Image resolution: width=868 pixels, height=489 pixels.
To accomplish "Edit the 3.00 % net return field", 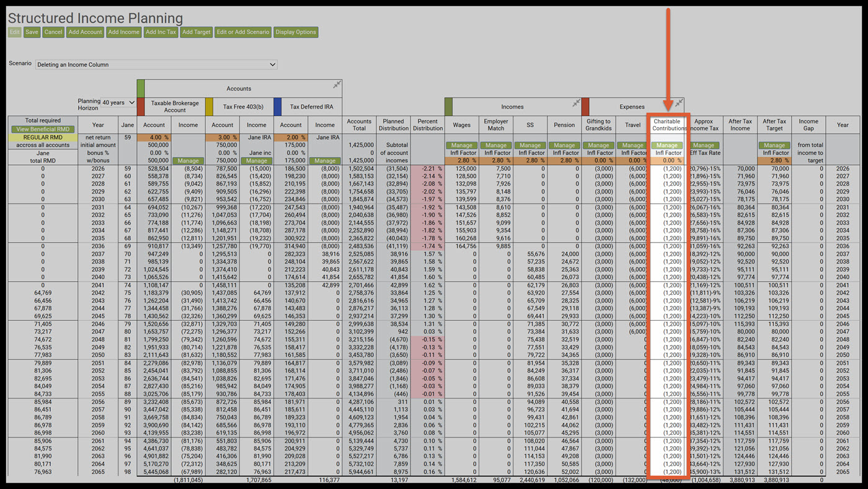I will 223,137.
